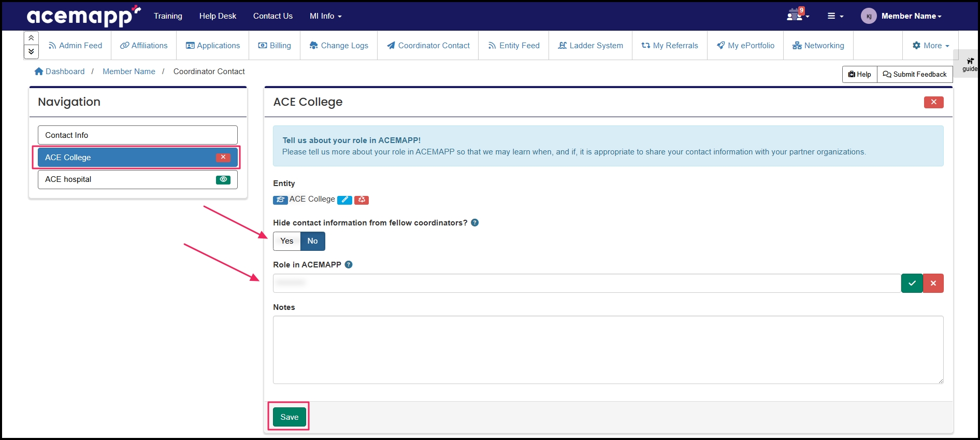Image resolution: width=980 pixels, height=440 pixels.
Task: Click the green Save button
Action: 290,417
